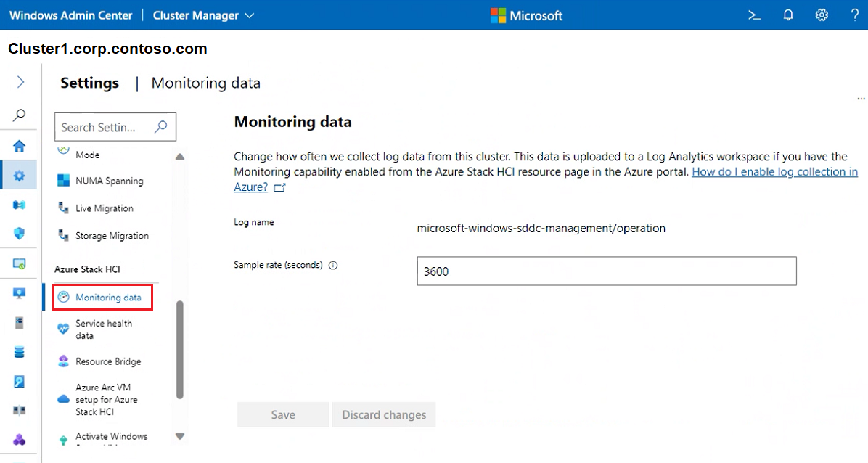Select Monitoring data in settings menu
Screen dimensions: 868x463
108,298
